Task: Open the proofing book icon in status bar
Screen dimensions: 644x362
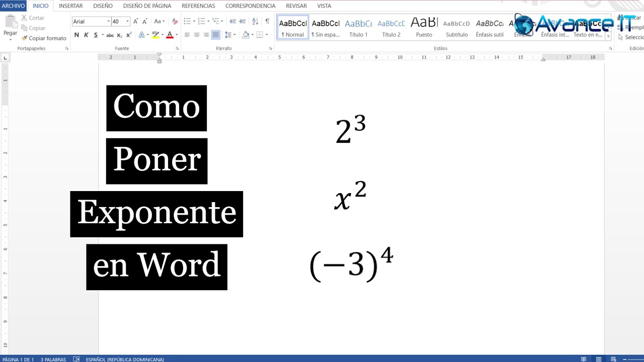Action: coord(76,359)
